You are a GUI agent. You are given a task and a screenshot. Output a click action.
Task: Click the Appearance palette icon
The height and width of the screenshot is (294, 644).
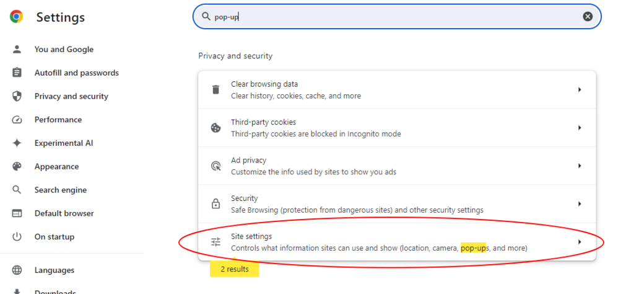tap(17, 166)
